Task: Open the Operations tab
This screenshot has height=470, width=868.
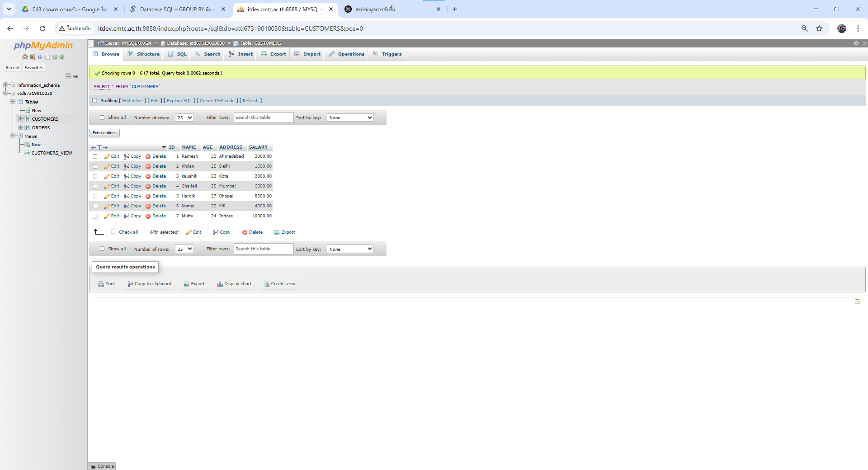Action: coord(347,54)
